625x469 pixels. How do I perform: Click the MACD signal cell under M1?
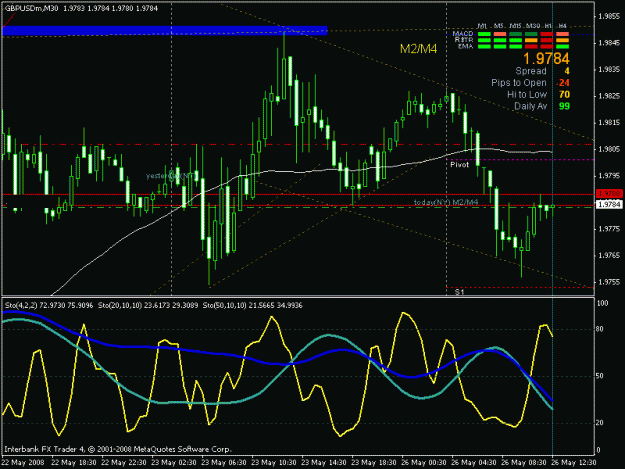(x=484, y=34)
